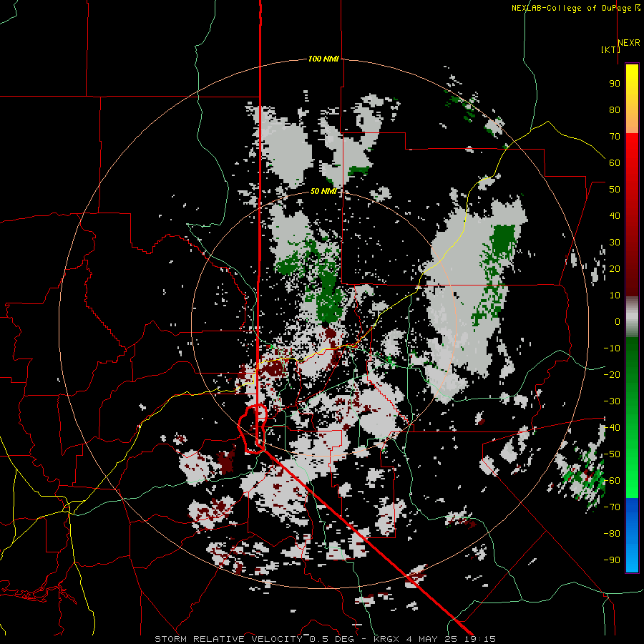
Task: Click the NEXR label near the color bar
Action: pyautogui.click(x=629, y=43)
